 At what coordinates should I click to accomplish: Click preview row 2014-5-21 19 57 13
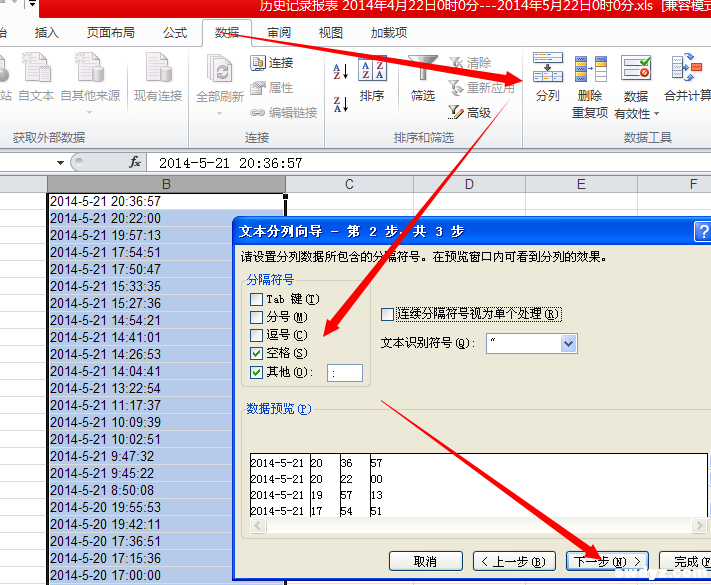point(317,495)
